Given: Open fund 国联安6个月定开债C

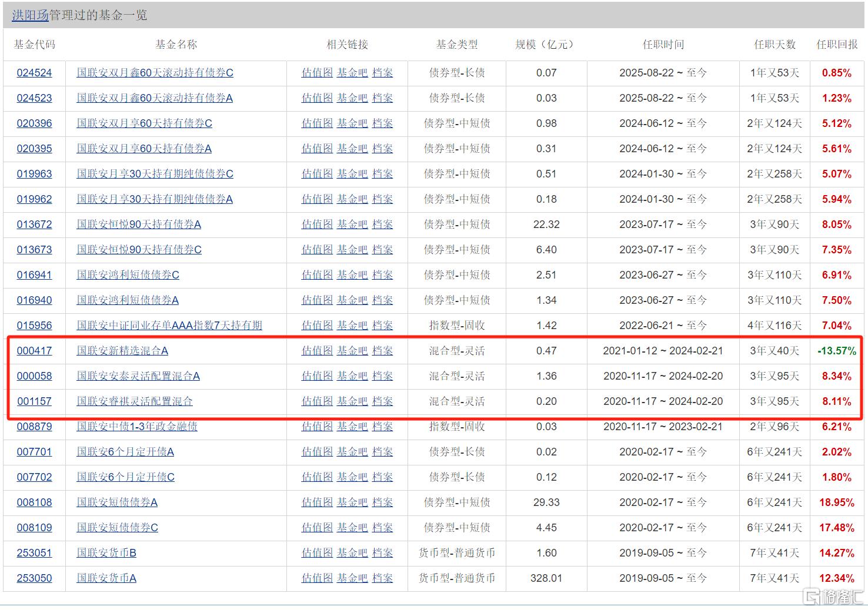Looking at the screenshot, I should [125, 477].
